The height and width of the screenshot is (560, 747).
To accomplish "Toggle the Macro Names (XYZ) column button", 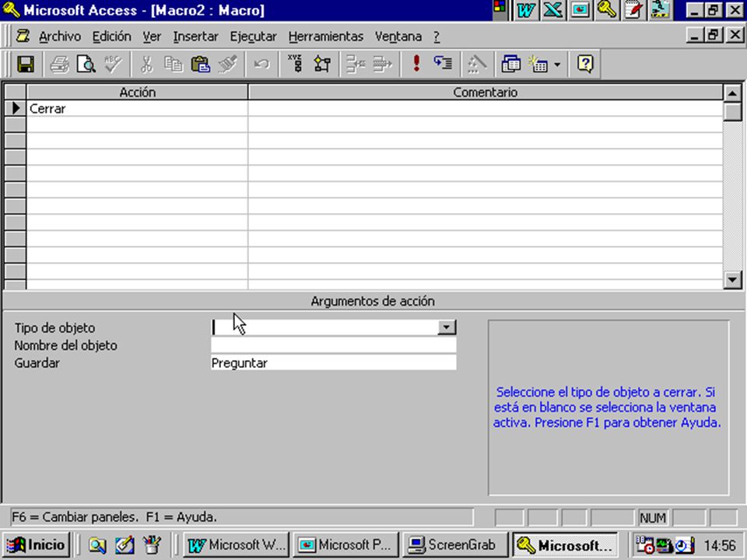I will pyautogui.click(x=296, y=64).
